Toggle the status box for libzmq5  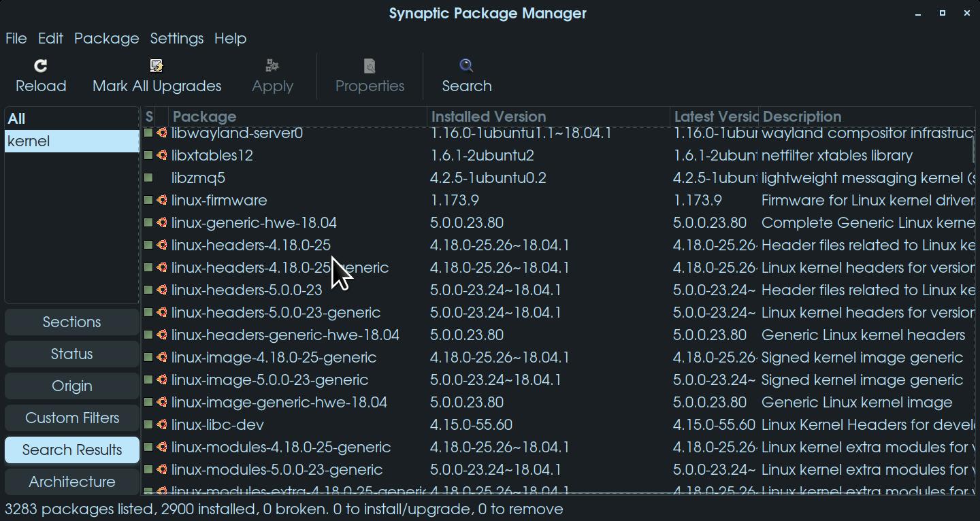point(148,178)
